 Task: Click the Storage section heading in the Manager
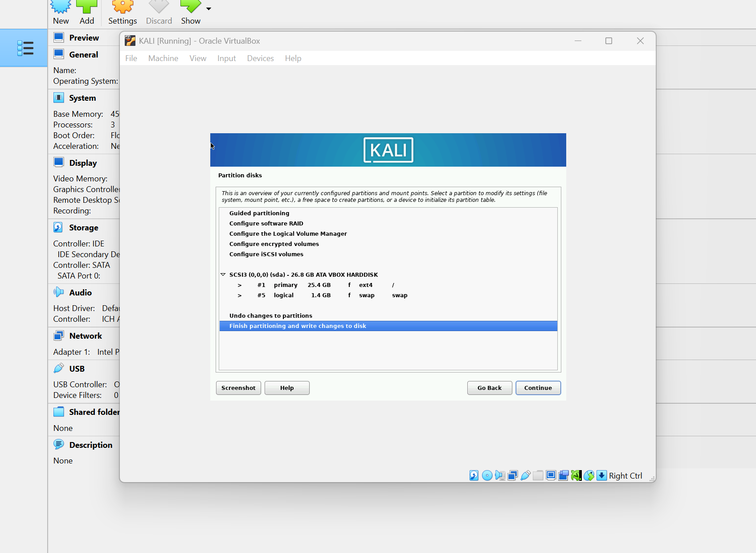pos(84,228)
